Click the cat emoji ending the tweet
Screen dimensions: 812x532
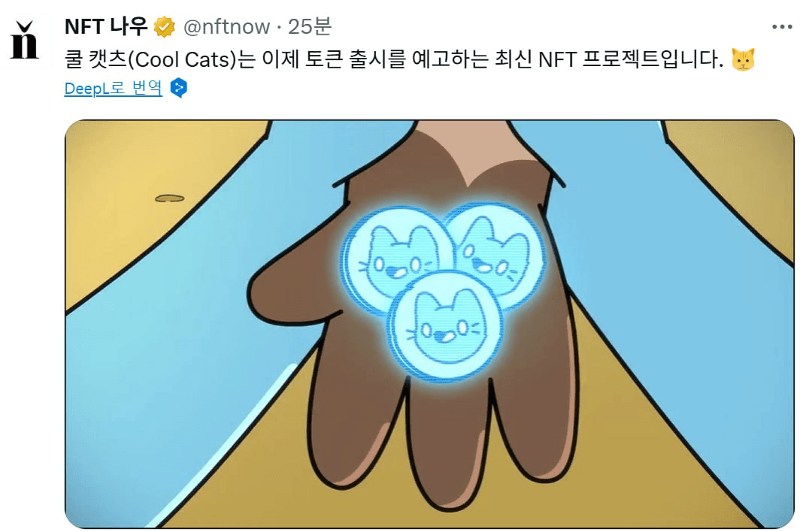(x=743, y=59)
